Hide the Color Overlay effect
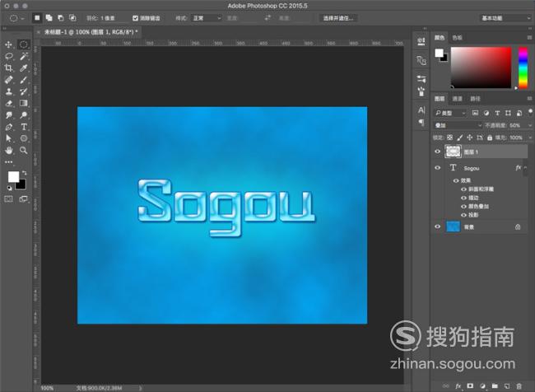 [x=463, y=206]
